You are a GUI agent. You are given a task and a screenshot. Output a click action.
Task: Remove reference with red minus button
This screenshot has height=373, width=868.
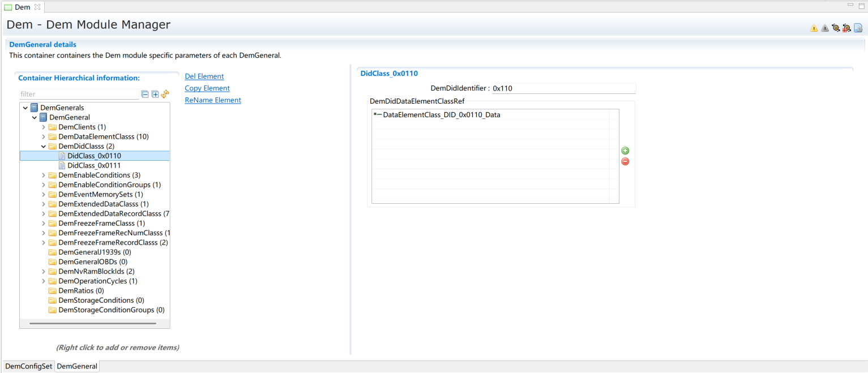pos(625,161)
